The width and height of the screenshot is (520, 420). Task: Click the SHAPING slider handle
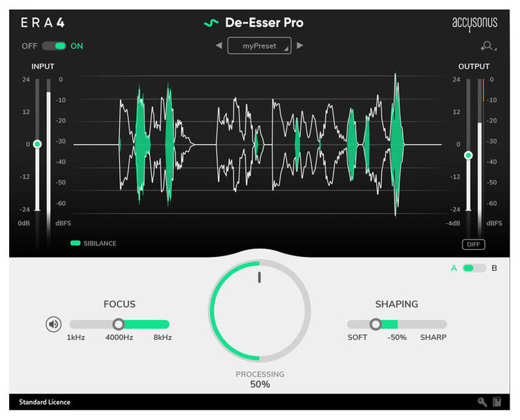click(x=376, y=324)
